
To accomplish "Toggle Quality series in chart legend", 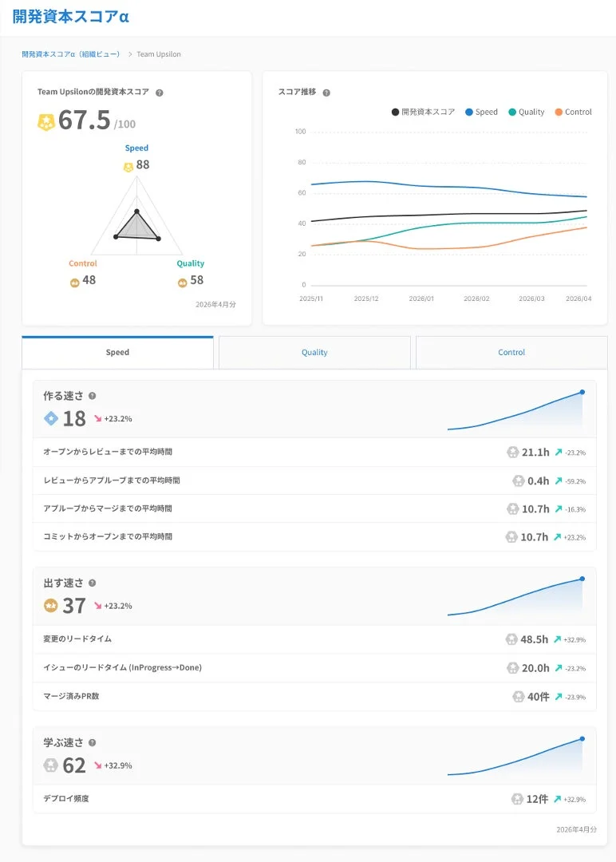I will [x=527, y=113].
